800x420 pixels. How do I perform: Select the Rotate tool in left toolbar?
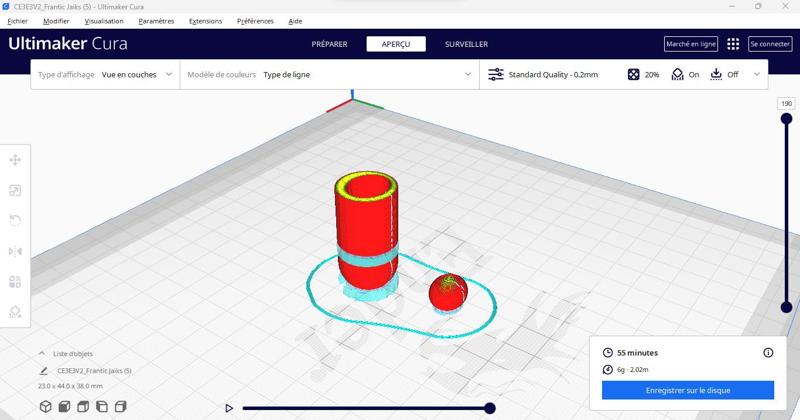(15, 220)
